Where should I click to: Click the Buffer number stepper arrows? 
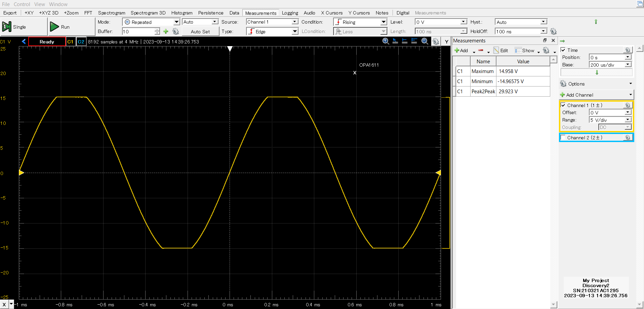tap(157, 31)
